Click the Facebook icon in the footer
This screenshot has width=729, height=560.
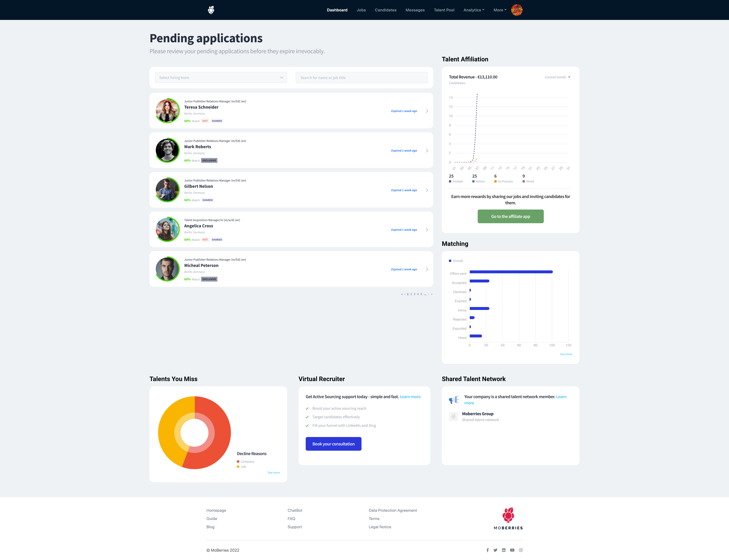tap(487, 550)
